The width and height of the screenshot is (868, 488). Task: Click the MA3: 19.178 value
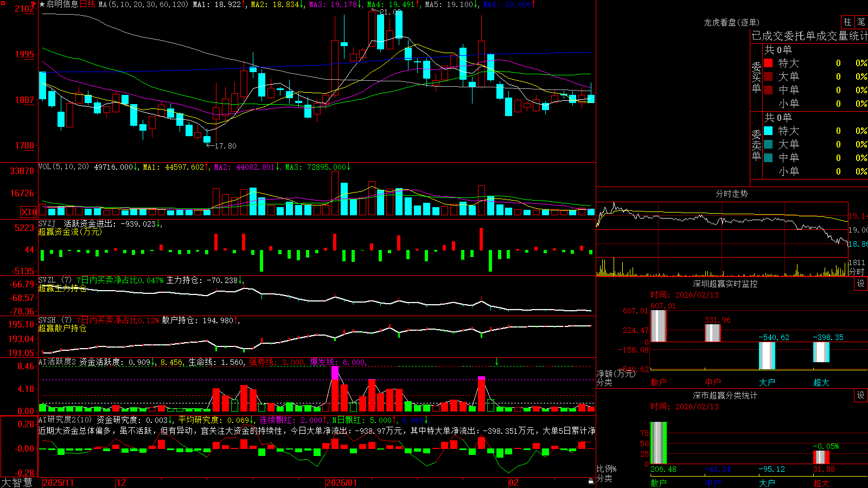pos(333,4)
